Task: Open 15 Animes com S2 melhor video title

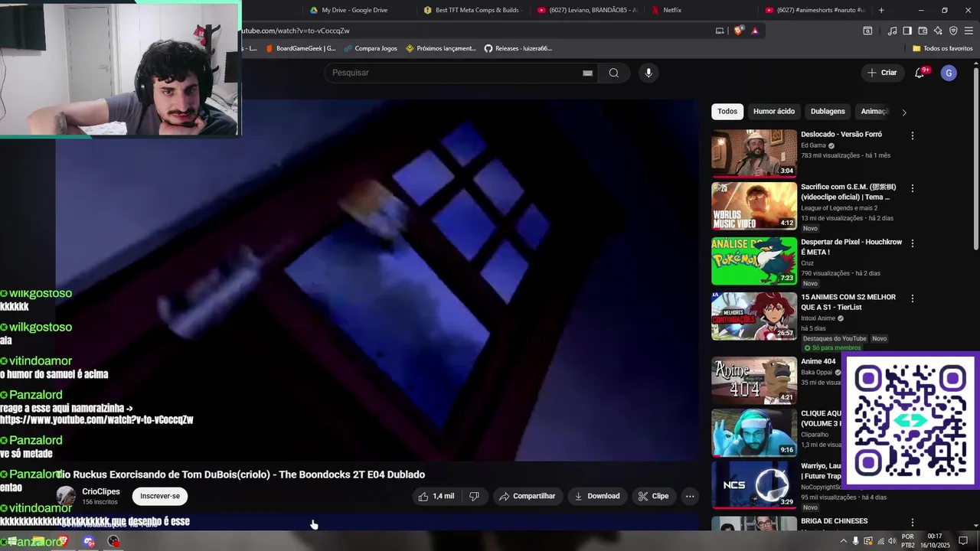Action: (x=848, y=302)
